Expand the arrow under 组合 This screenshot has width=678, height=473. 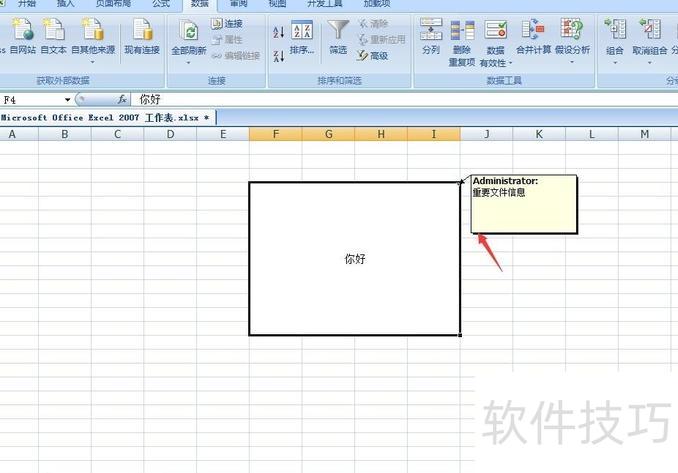(x=615, y=63)
